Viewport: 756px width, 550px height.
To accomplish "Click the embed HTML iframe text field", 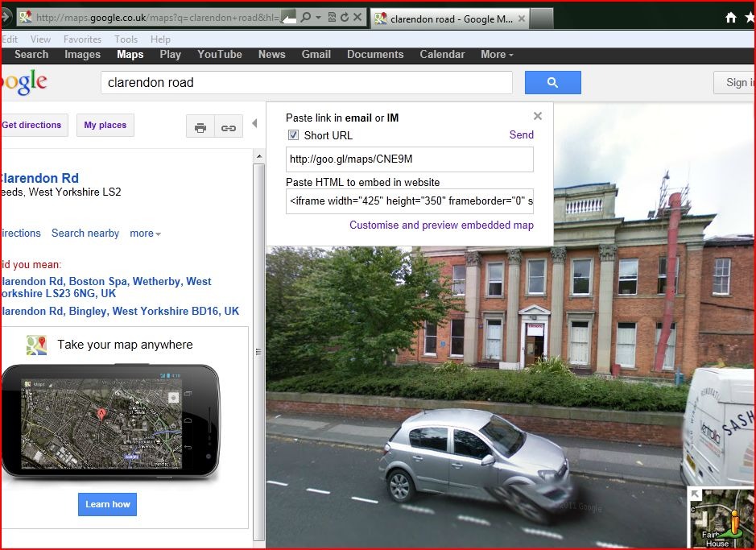I will [410, 201].
